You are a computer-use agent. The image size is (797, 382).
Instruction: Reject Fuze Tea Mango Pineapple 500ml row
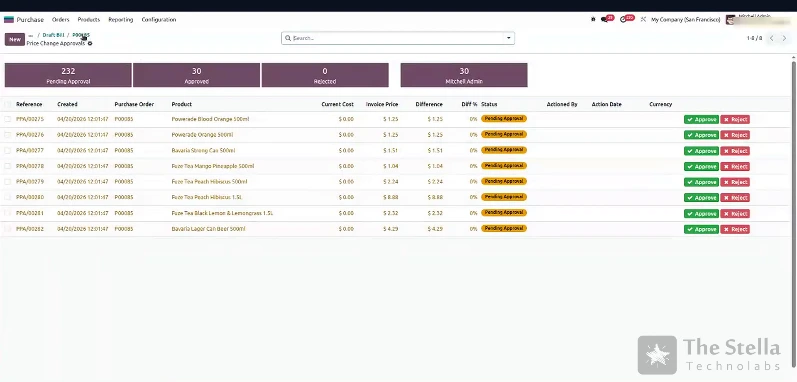coord(735,167)
